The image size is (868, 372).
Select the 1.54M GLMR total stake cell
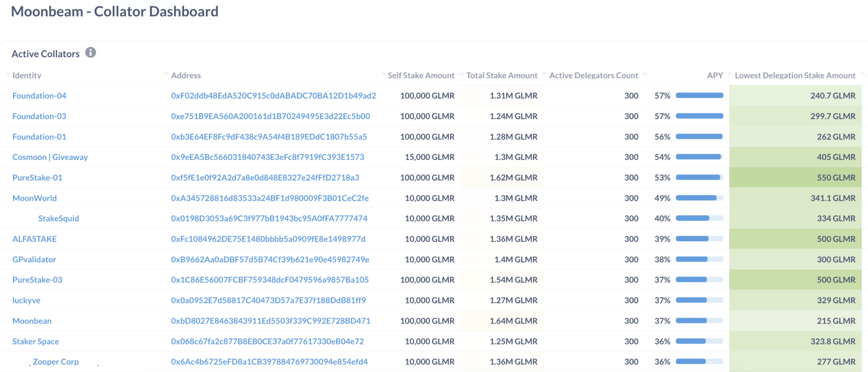point(502,280)
